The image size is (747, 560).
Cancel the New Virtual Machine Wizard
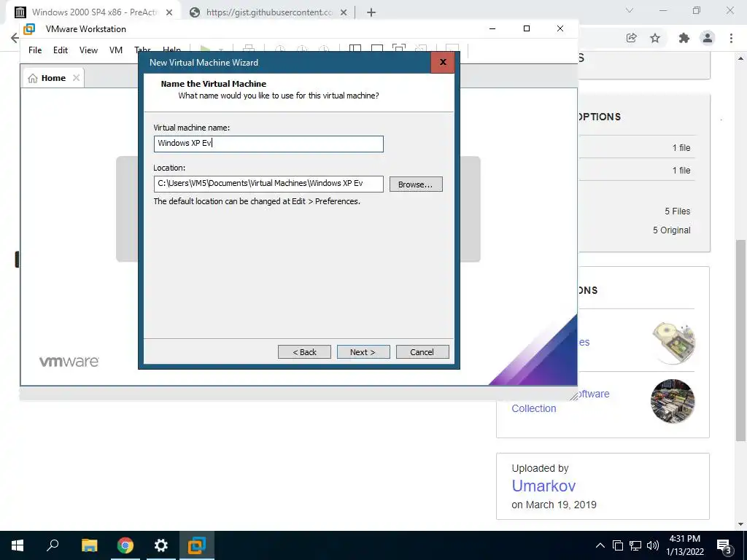click(422, 352)
